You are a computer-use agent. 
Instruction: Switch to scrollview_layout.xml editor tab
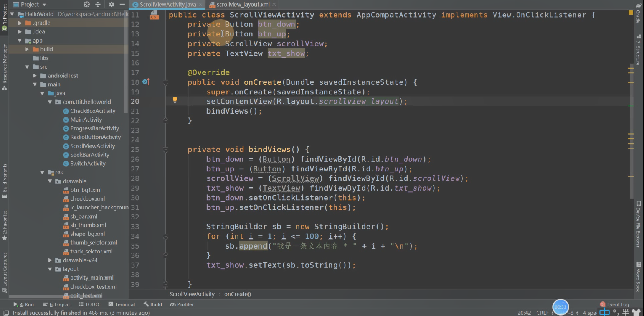pyautogui.click(x=243, y=4)
